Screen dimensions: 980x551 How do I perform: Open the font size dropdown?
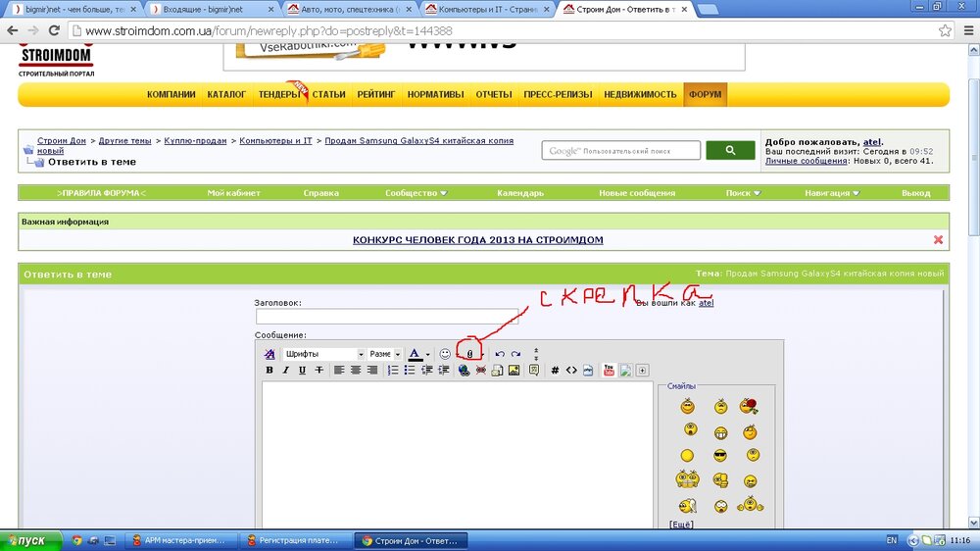(384, 354)
